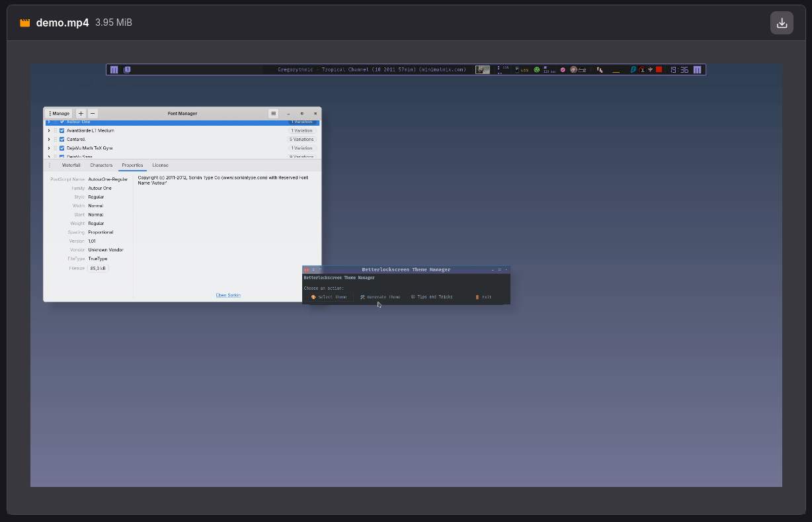This screenshot has height=522, width=812.
Task: Expand the AvantGarde LT Medium font row
Action: click(49, 131)
